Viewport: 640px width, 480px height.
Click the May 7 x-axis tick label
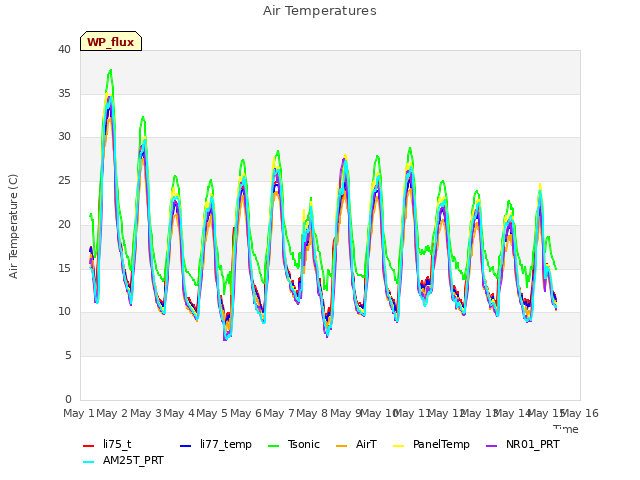point(279,413)
